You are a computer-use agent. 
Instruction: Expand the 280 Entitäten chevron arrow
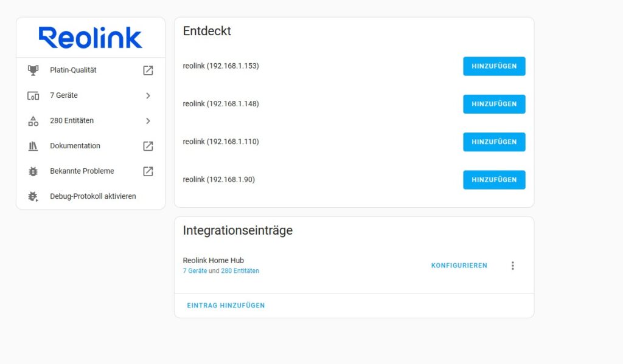(148, 121)
